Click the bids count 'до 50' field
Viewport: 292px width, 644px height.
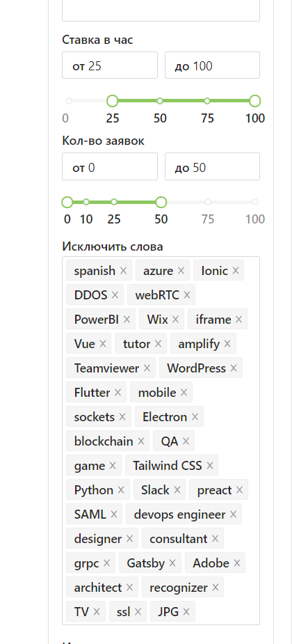point(213,166)
